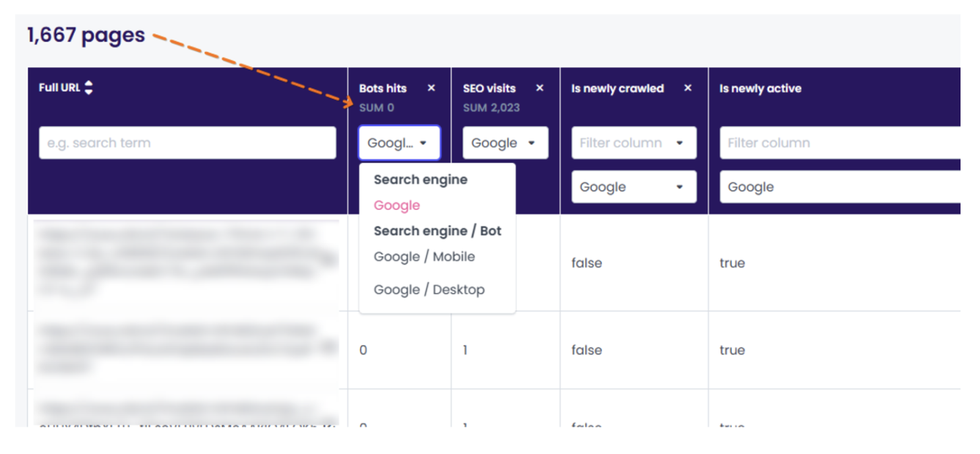Open Is newly active Google engine dropdown
980x454 pixels.
tap(840, 187)
